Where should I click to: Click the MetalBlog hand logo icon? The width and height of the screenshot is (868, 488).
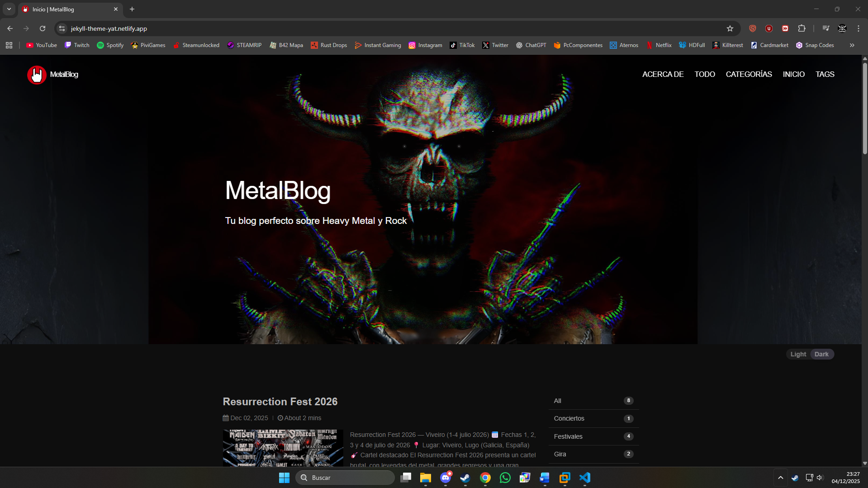point(37,75)
